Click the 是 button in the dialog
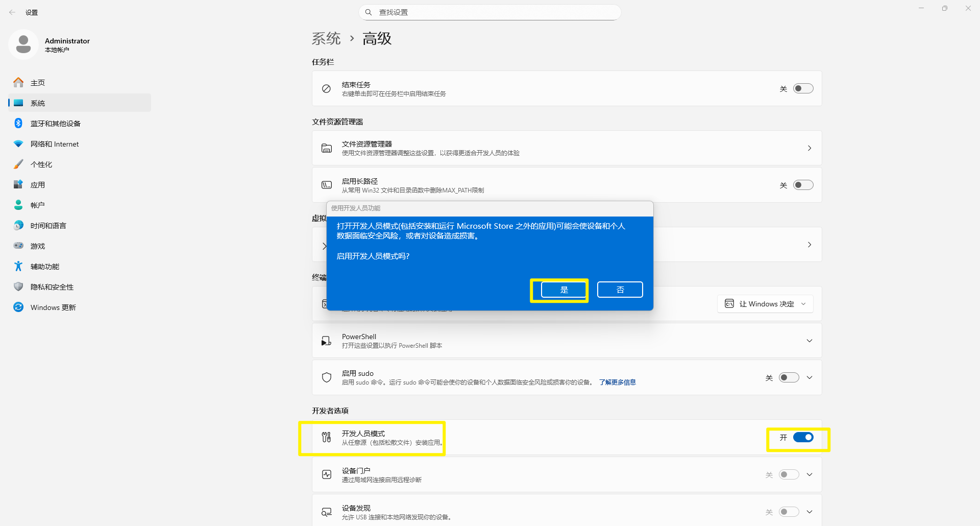This screenshot has height=526, width=980. coord(563,290)
